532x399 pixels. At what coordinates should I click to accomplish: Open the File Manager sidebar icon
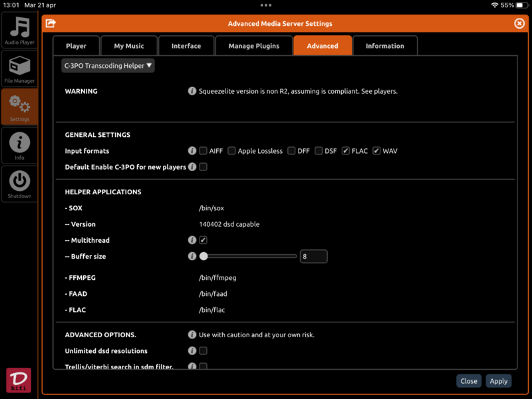(x=19, y=68)
